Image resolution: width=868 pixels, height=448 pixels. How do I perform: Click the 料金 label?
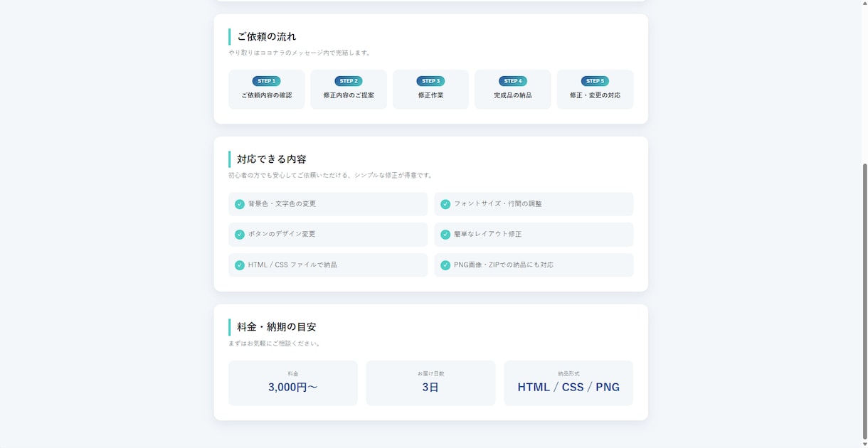coord(293,374)
